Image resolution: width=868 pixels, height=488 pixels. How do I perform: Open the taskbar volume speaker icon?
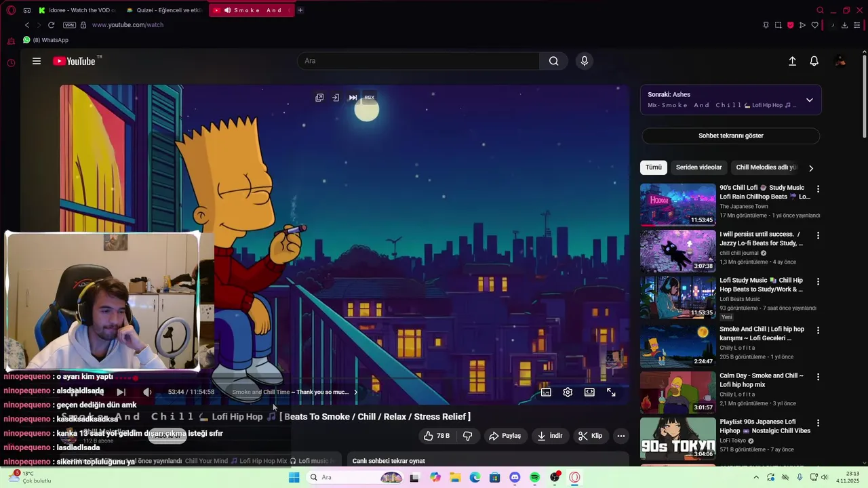pos(825,477)
